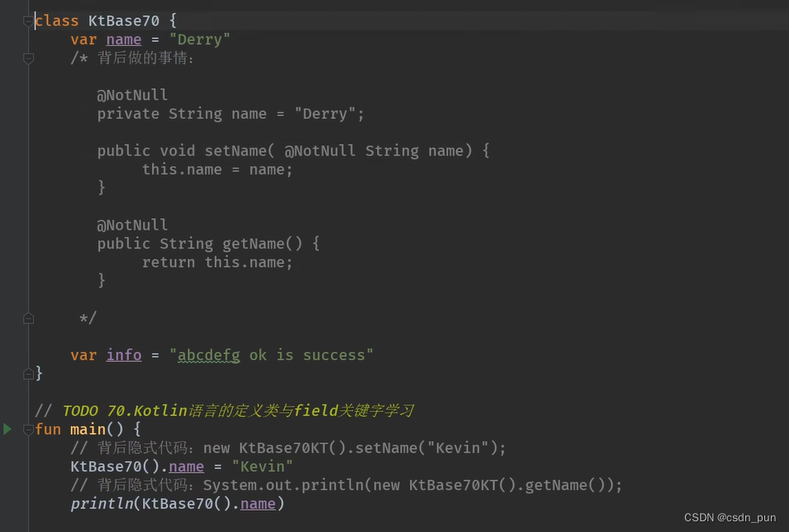The height and width of the screenshot is (532, 789).
Task: Click the info property identifier
Action: point(124,355)
